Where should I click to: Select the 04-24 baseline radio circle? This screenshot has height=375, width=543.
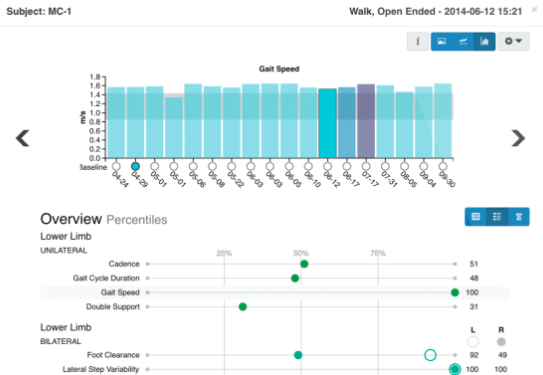click(116, 166)
